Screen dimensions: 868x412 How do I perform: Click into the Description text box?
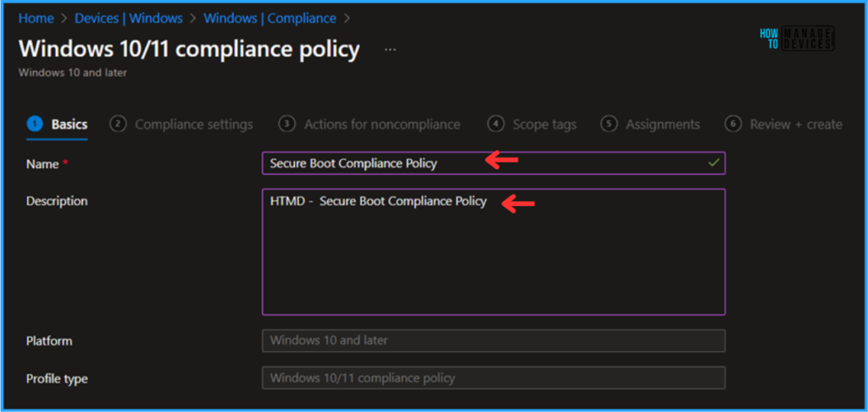pyautogui.click(x=493, y=252)
